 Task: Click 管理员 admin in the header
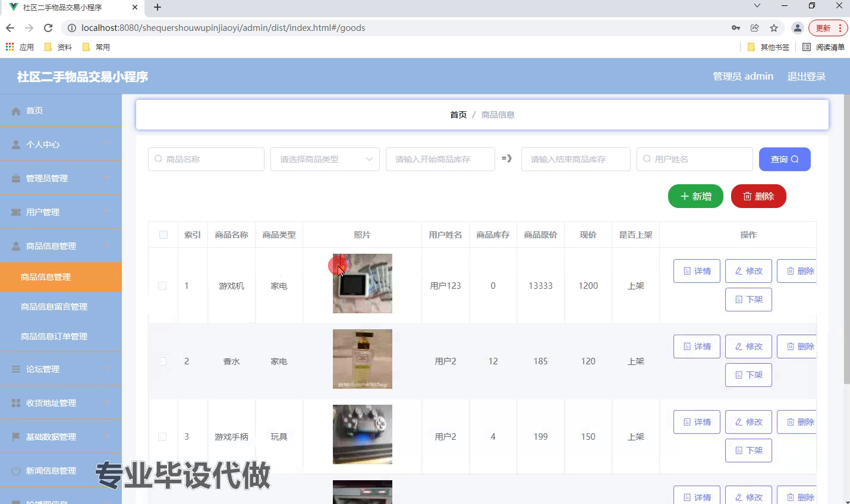(743, 76)
